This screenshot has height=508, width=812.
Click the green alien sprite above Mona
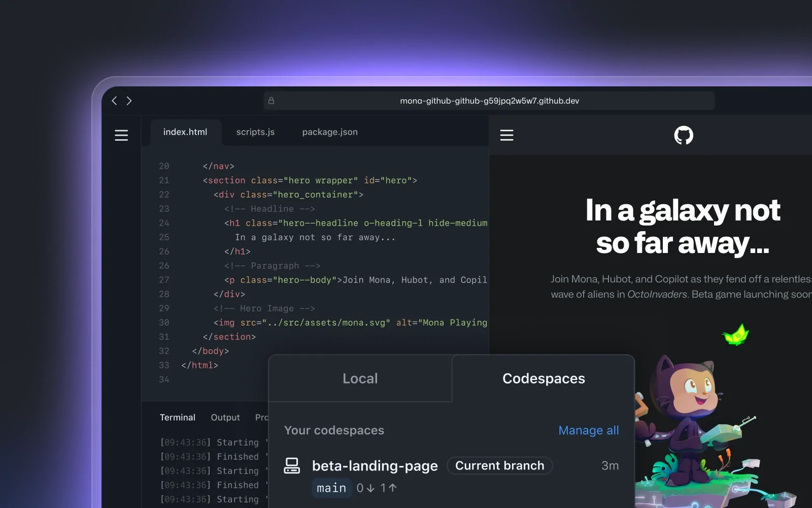736,335
